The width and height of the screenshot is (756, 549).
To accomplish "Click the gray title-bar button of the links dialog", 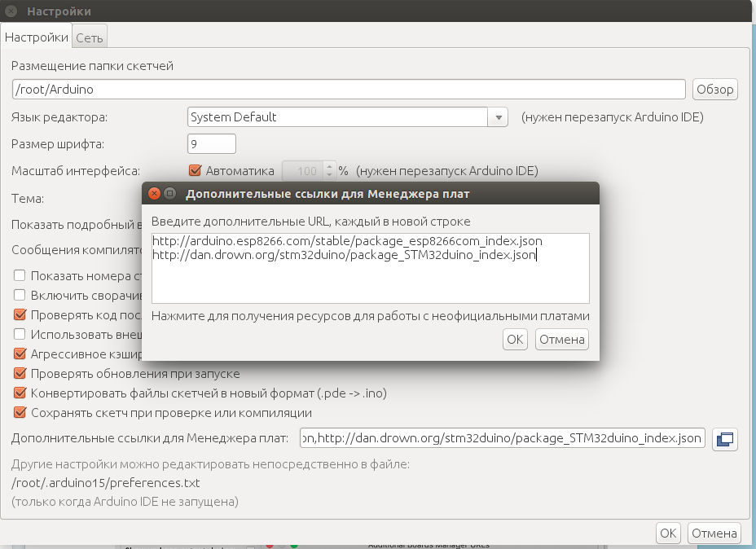I will click(x=170, y=194).
